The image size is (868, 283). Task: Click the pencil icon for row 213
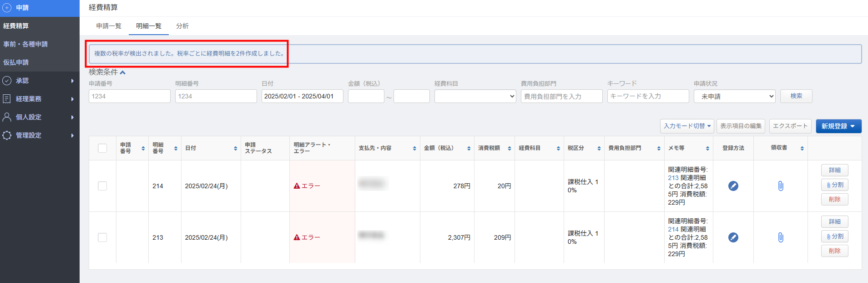pos(733,237)
